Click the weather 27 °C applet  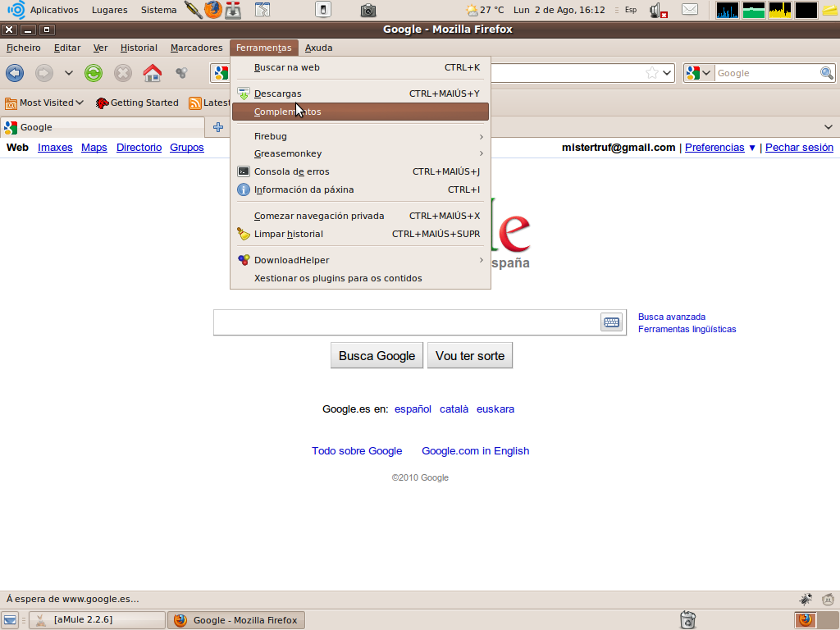pos(485,10)
